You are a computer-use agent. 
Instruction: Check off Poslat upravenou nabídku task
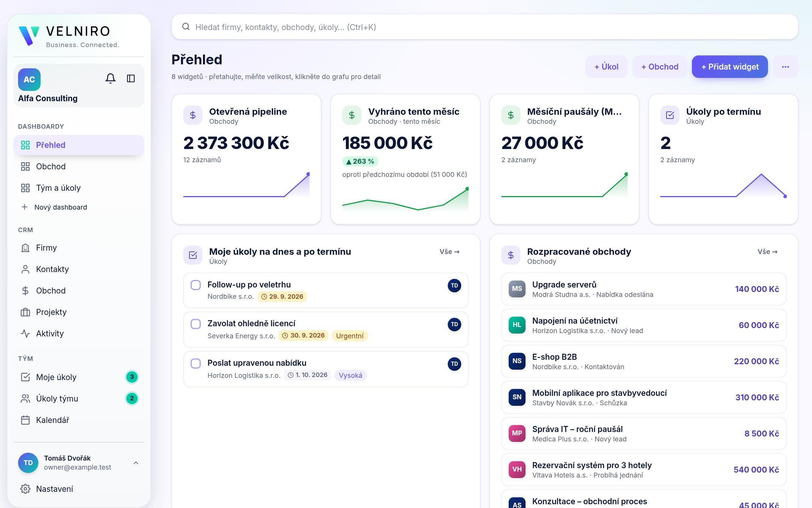coord(195,363)
